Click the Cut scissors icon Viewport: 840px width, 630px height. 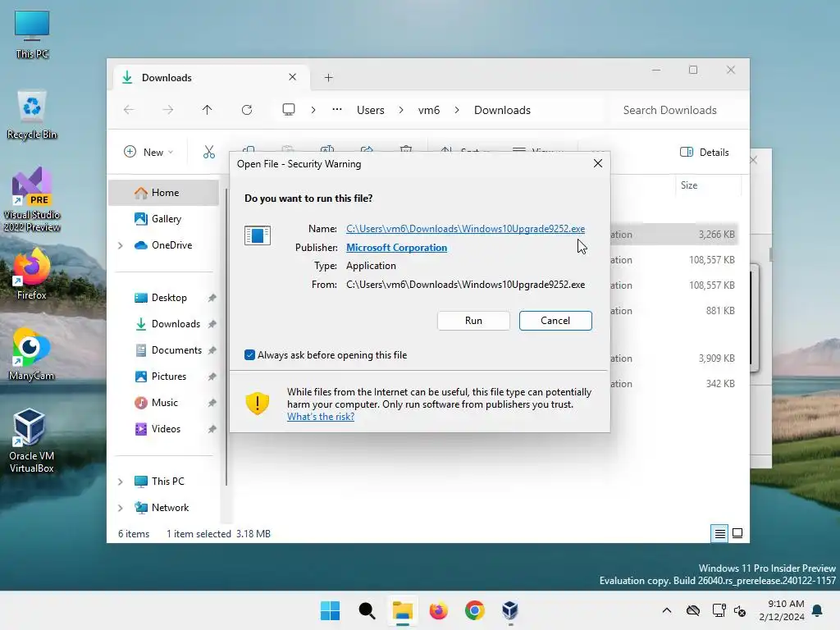coord(209,152)
